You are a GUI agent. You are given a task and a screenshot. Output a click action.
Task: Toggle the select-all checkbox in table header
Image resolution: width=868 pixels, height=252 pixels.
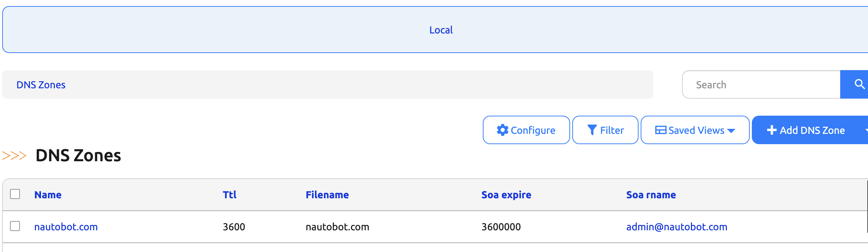point(15,194)
